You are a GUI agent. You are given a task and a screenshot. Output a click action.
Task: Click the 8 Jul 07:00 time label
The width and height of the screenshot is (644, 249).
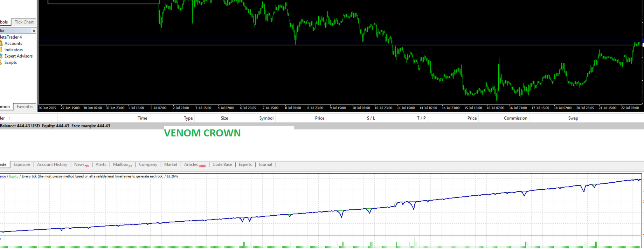pyautogui.click(x=293, y=108)
